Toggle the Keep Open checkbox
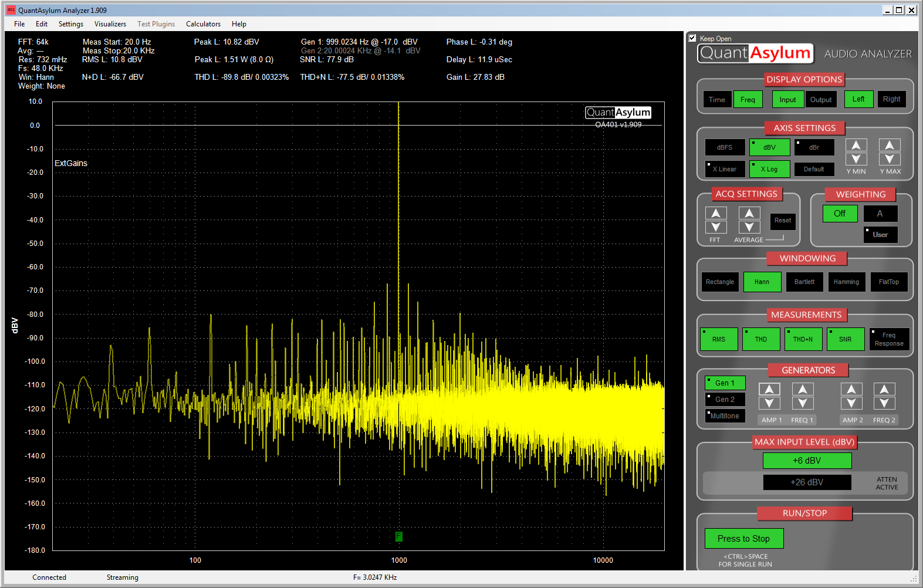This screenshot has width=923, height=588. pos(692,38)
